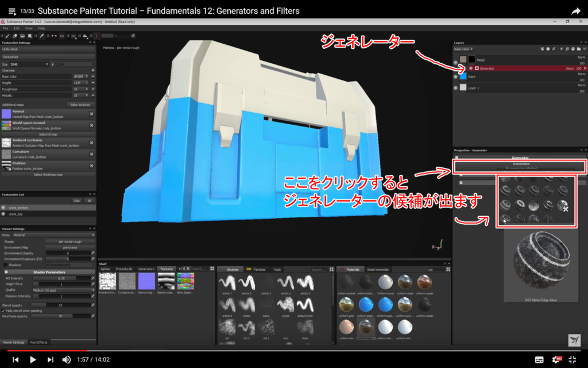Remove the Curvature additional map
Screen dimensions: 588x368
(x=91, y=154)
